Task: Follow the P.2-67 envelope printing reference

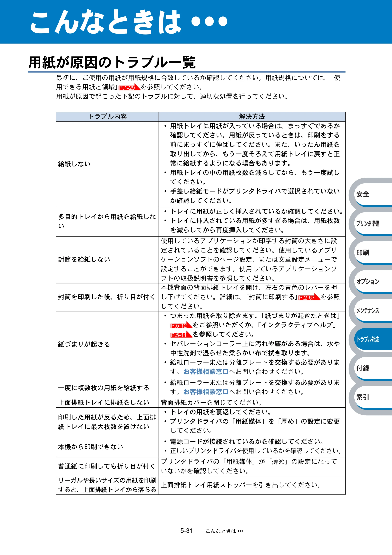Action: (309, 297)
